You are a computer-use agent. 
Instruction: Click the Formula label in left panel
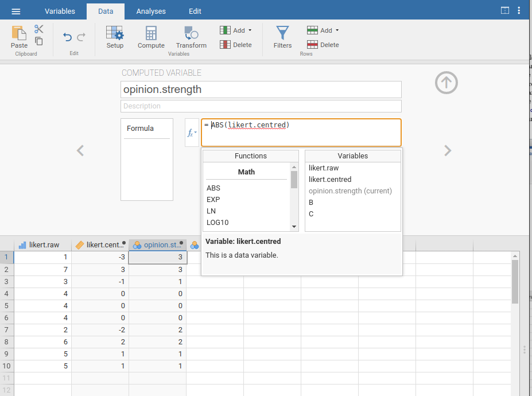tap(140, 128)
